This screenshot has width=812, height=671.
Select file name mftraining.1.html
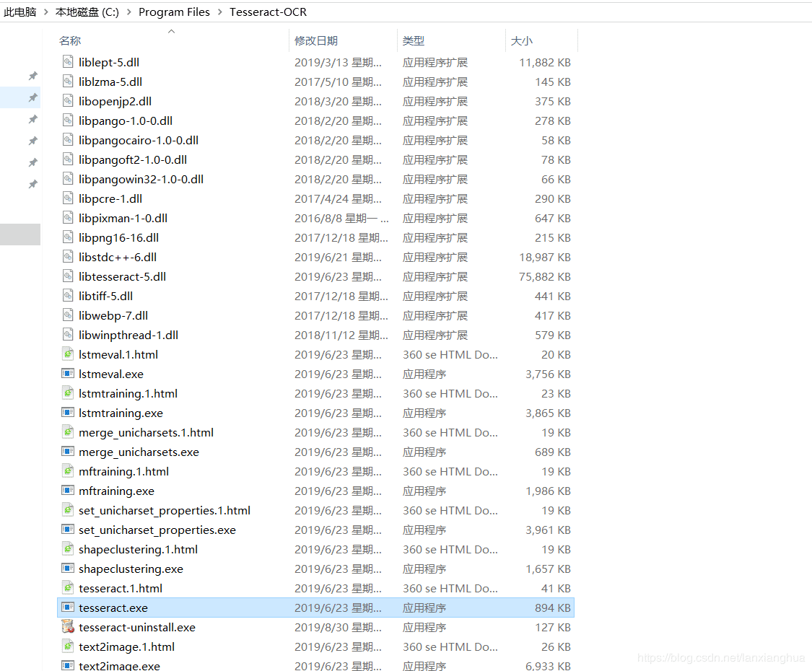(123, 471)
